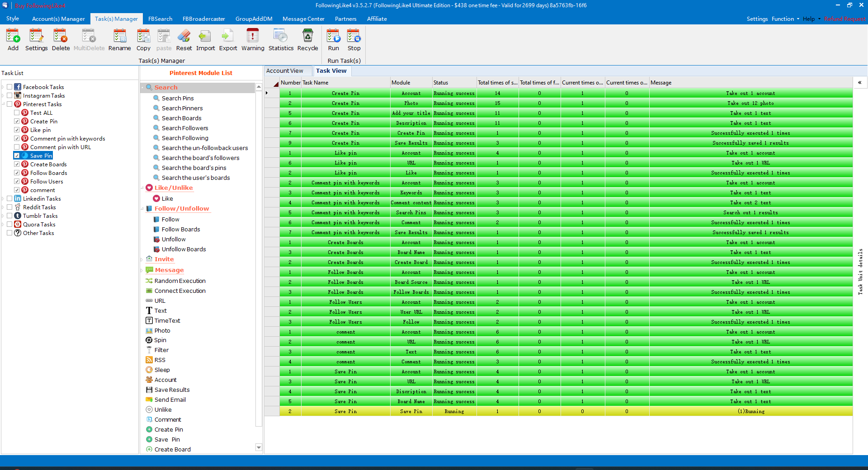Image resolution: width=868 pixels, height=470 pixels.
Task: Select the Photo module
Action: coord(162,330)
